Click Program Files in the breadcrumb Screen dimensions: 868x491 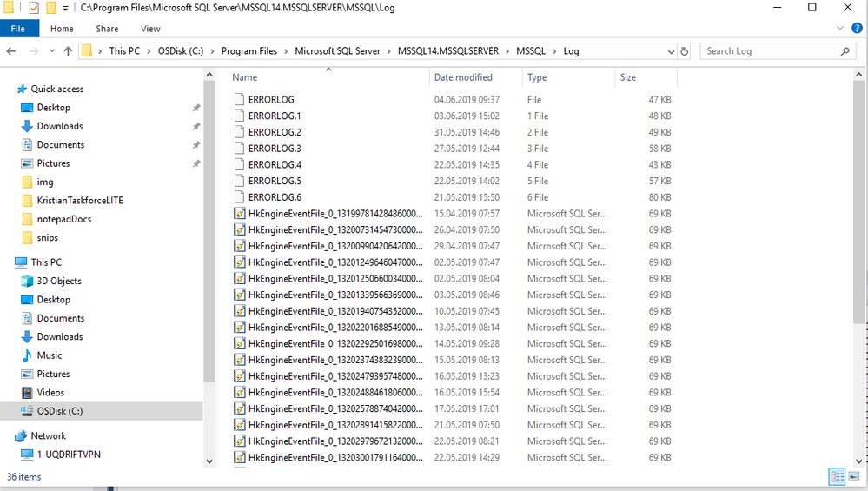(x=249, y=51)
